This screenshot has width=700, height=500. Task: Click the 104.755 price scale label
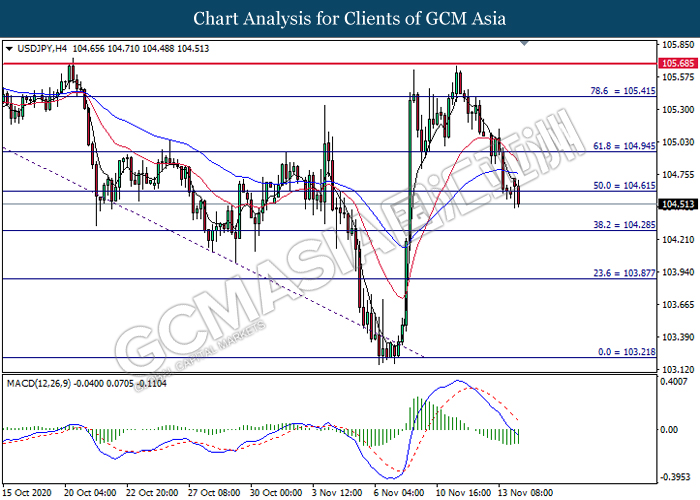pyautogui.click(x=678, y=175)
